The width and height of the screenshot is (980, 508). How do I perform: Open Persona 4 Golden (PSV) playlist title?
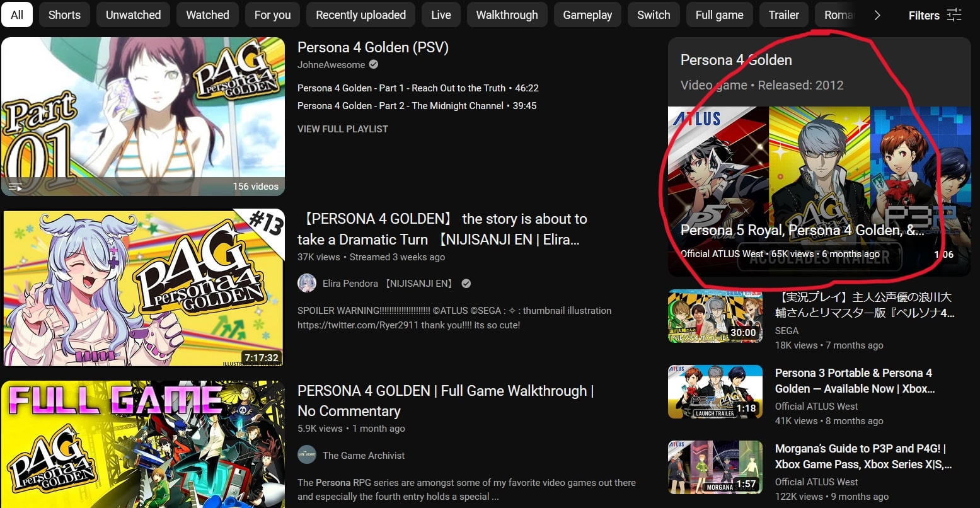coord(373,47)
